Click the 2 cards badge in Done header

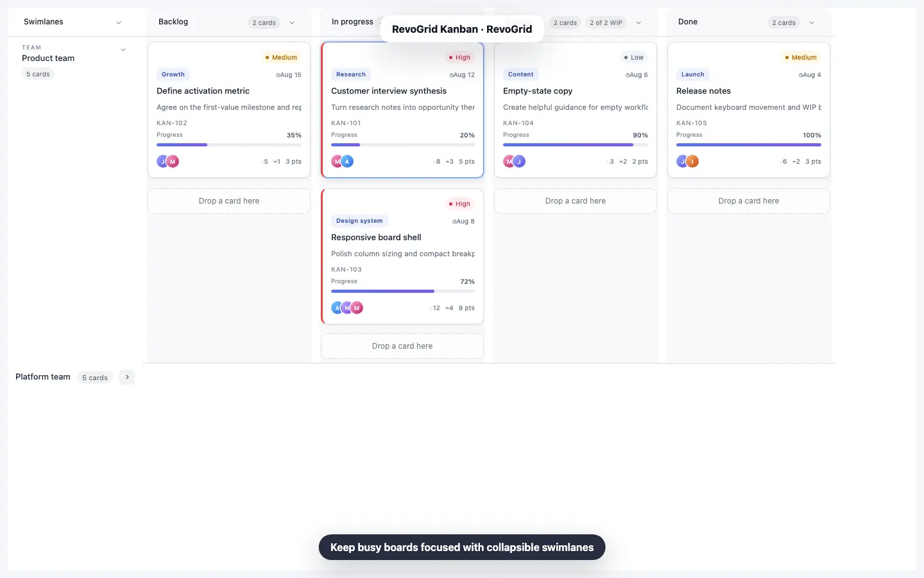783,22
